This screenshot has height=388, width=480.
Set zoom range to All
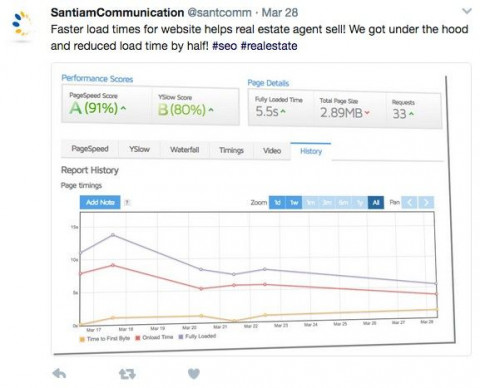[x=376, y=202]
